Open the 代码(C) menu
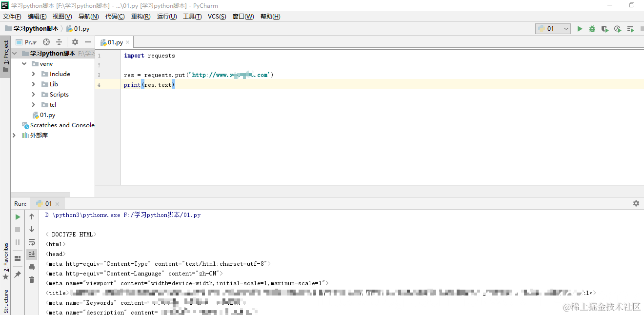The height and width of the screenshot is (315, 644). pos(115,17)
